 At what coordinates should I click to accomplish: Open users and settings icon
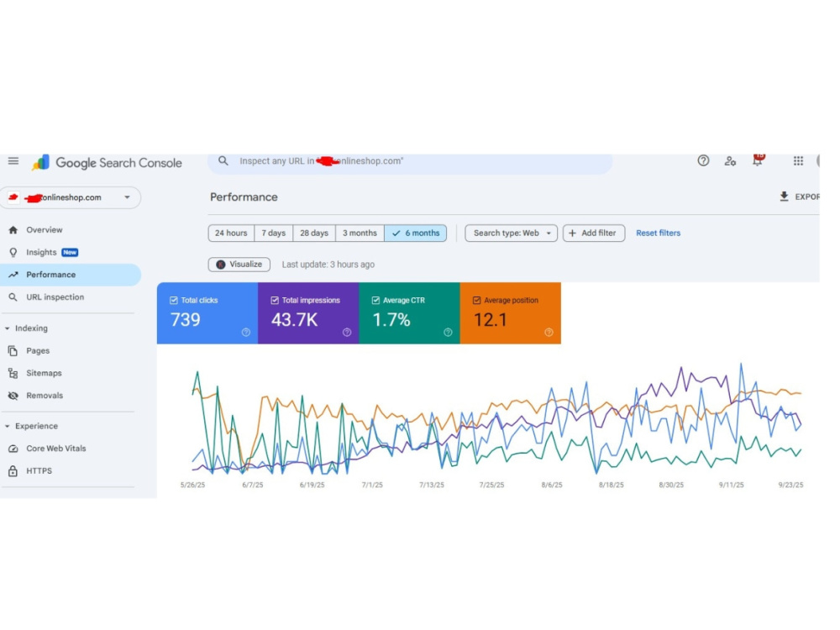click(x=730, y=160)
